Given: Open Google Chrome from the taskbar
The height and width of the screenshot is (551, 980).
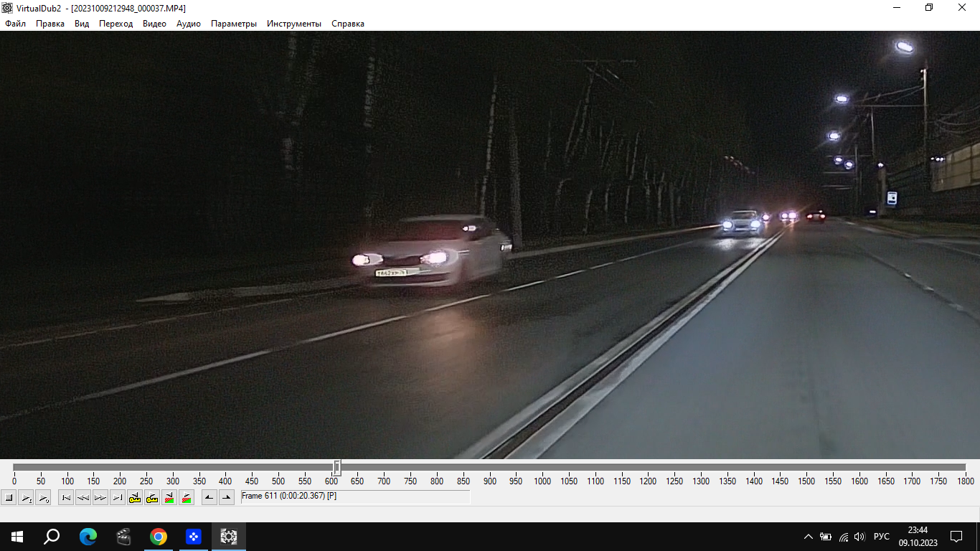Looking at the screenshot, I should coord(159,537).
